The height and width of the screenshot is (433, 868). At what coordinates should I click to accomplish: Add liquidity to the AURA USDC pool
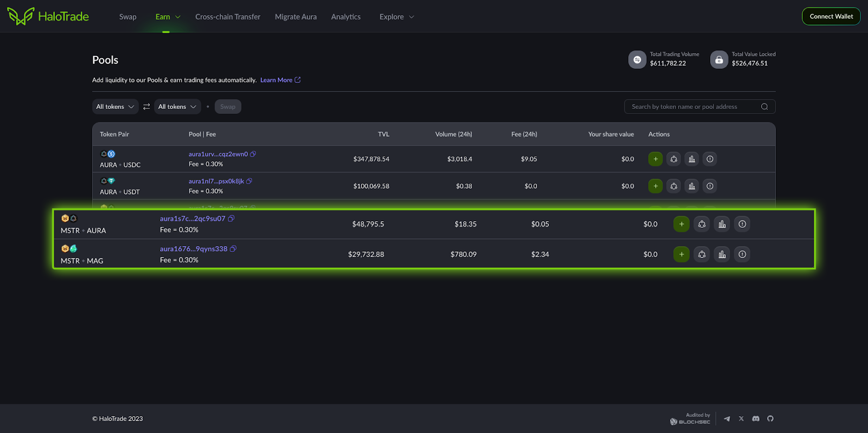655,159
